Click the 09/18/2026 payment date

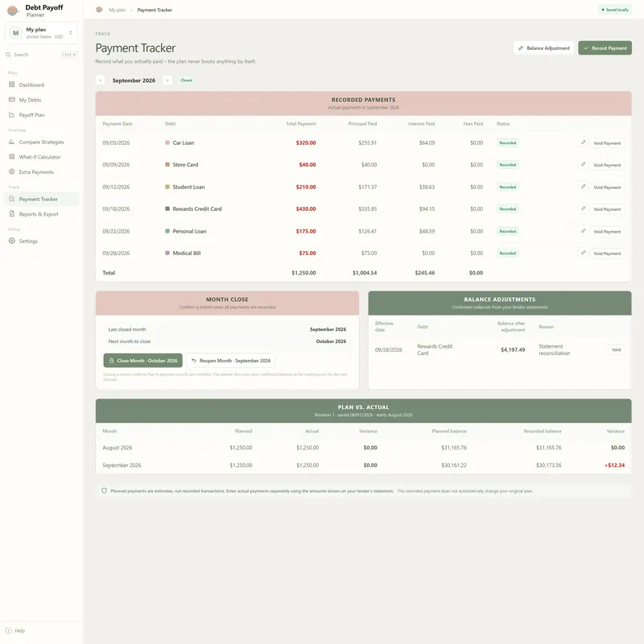point(116,208)
